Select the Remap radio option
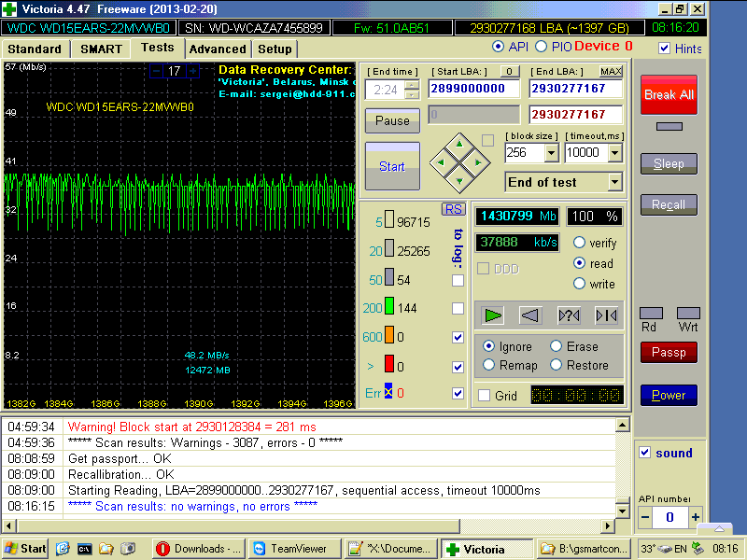The height and width of the screenshot is (560, 747). 488,365
